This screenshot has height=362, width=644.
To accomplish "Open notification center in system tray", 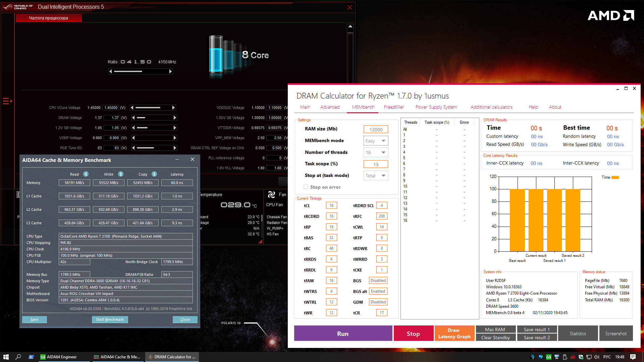I will coord(633,357).
